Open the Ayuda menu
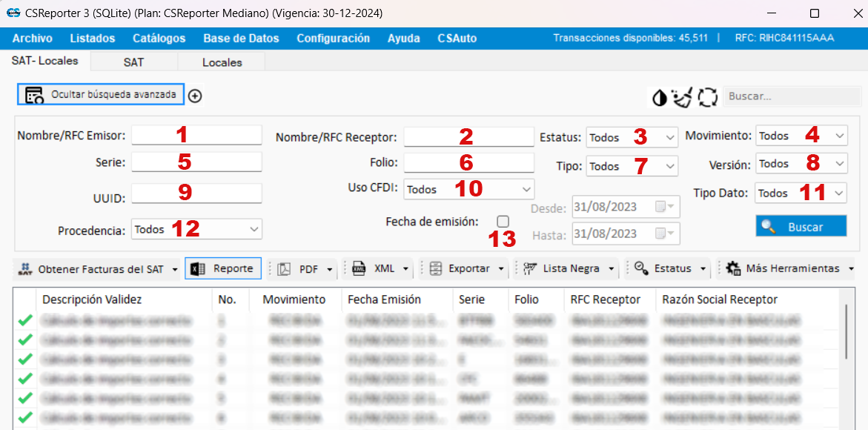 403,39
